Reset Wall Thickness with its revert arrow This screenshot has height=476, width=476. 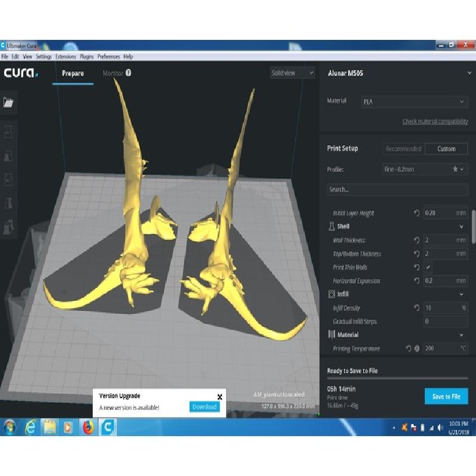pyautogui.click(x=417, y=240)
